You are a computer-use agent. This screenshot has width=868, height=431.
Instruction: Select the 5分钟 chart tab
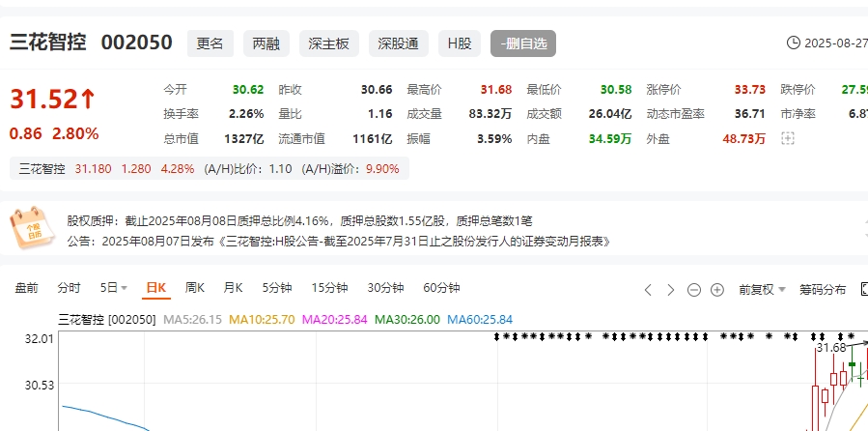click(277, 288)
